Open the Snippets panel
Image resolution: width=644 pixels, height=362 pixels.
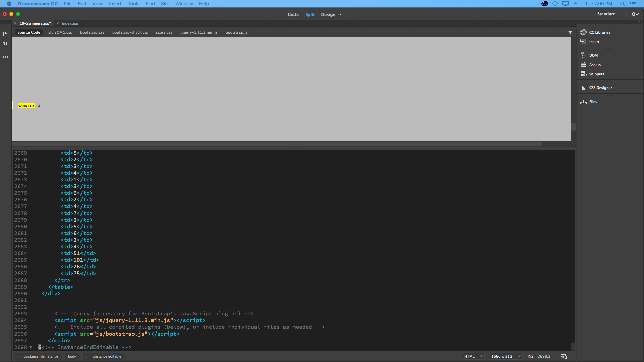point(597,74)
